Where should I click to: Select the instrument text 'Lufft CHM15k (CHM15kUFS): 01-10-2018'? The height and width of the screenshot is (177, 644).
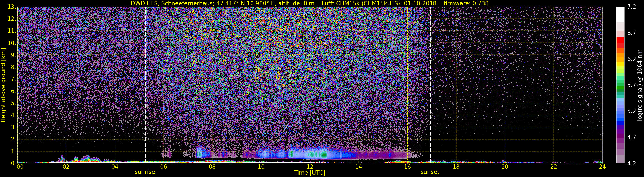[x=379, y=3]
